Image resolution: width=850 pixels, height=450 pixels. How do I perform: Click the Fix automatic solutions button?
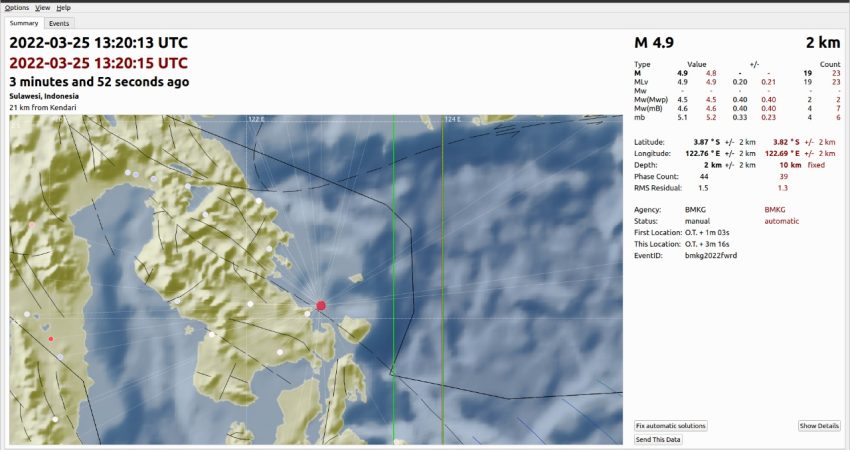pyautogui.click(x=671, y=426)
